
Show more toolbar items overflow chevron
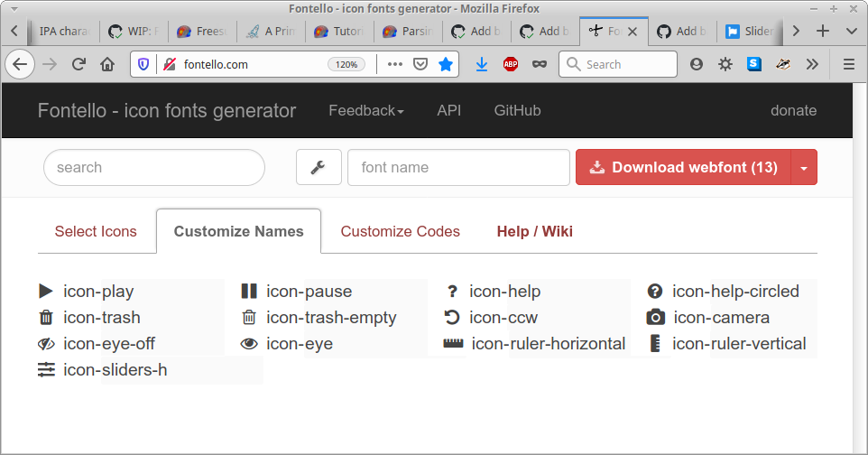pyautogui.click(x=812, y=65)
